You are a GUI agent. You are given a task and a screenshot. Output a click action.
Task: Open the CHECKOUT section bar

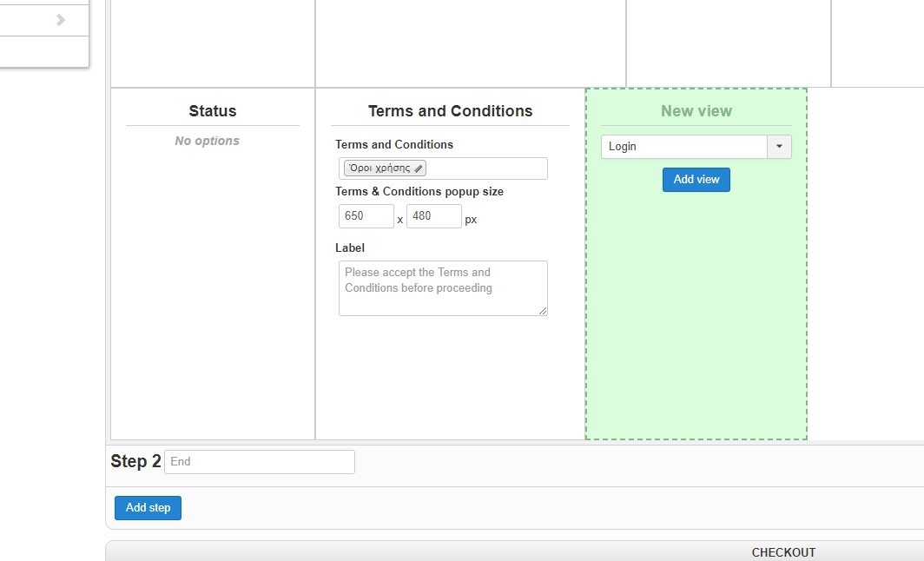pyautogui.click(x=783, y=552)
